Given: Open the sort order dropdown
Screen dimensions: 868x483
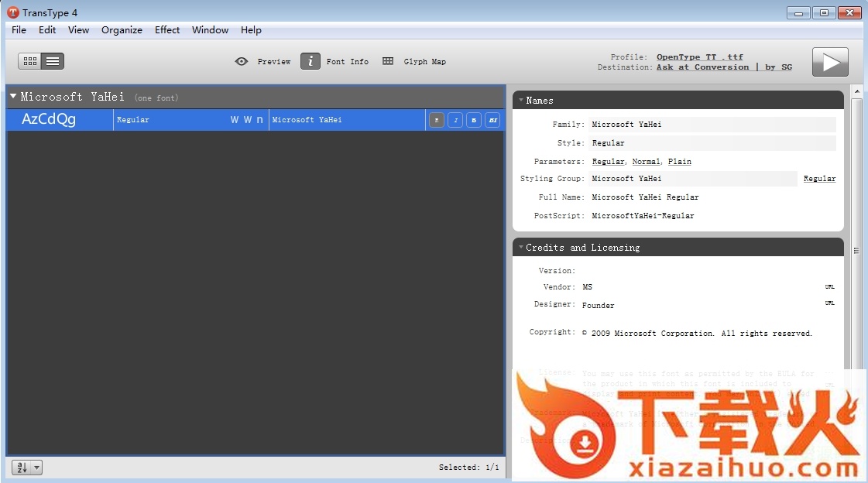Looking at the screenshot, I should 27,468.
